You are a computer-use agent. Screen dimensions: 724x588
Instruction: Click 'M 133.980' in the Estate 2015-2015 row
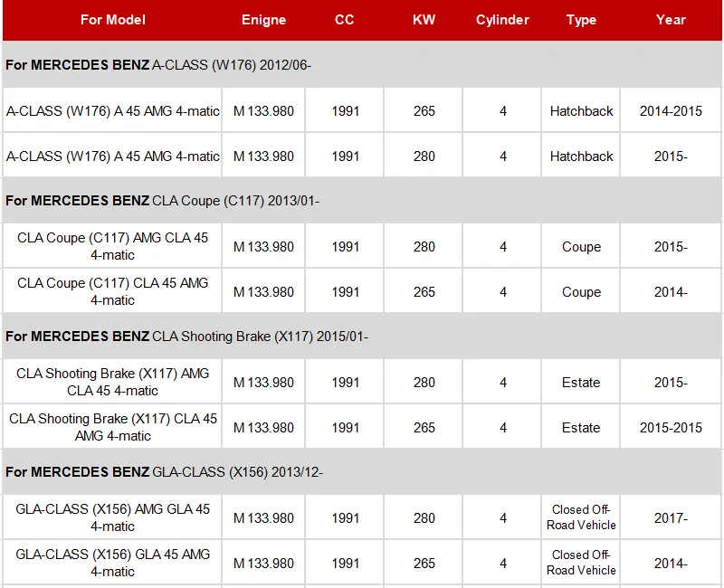pos(263,427)
